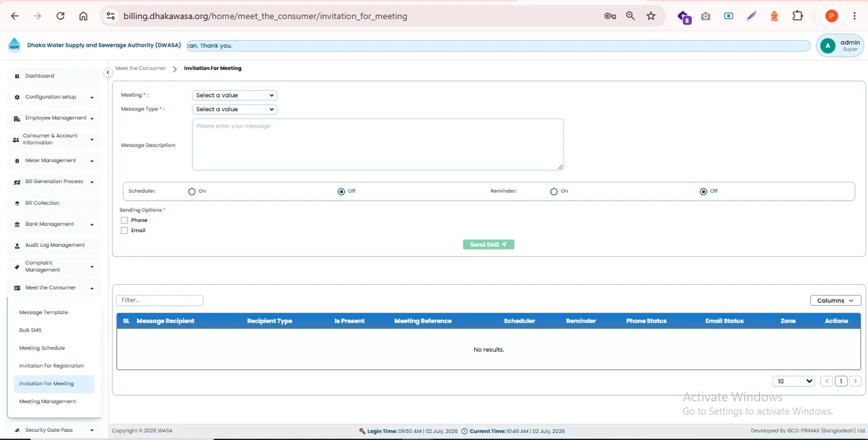
Task: Click the Message Description text area
Action: (x=378, y=144)
